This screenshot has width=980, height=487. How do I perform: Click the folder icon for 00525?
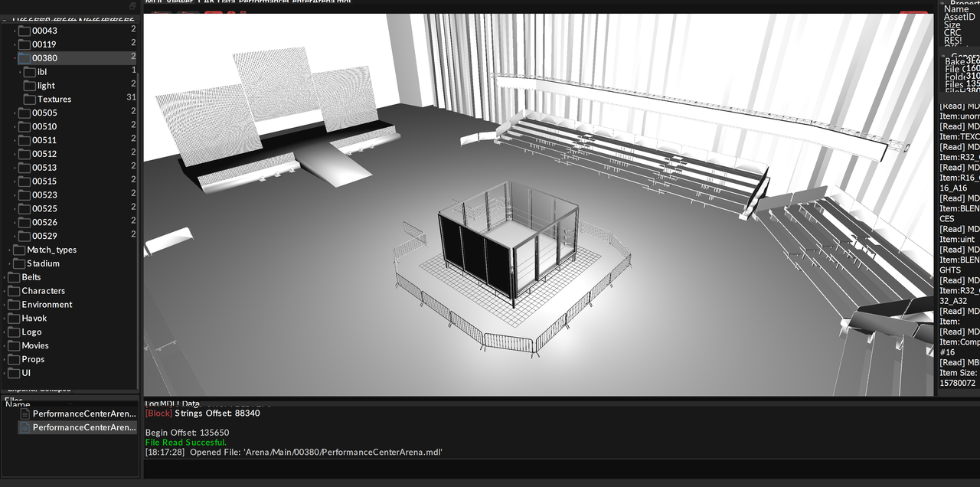click(24, 209)
